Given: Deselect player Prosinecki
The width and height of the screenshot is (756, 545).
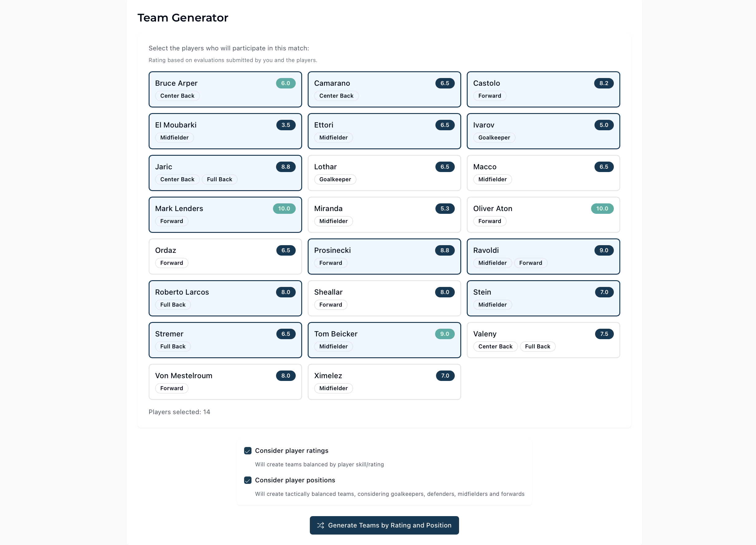Looking at the screenshot, I should [384, 257].
